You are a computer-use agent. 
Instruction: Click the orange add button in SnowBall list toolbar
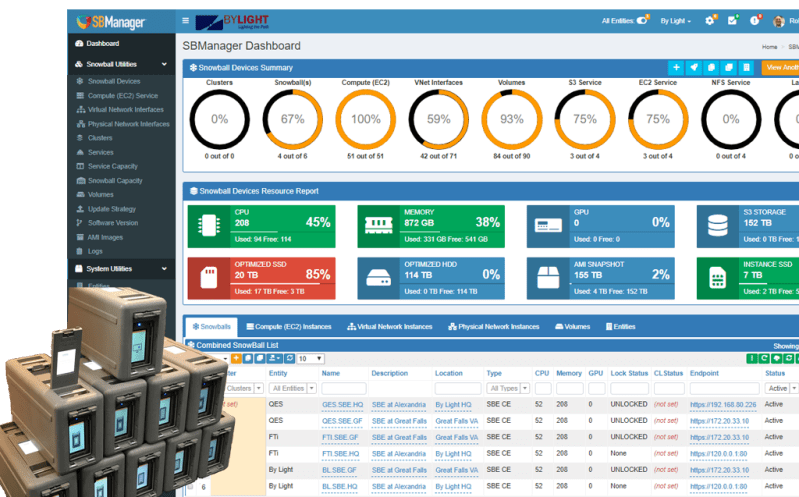[236, 358]
